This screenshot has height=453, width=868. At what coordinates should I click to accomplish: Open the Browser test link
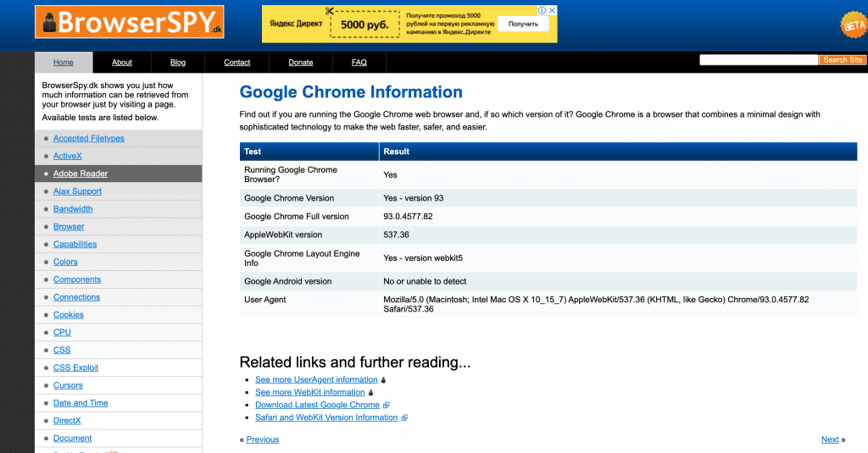[69, 227]
